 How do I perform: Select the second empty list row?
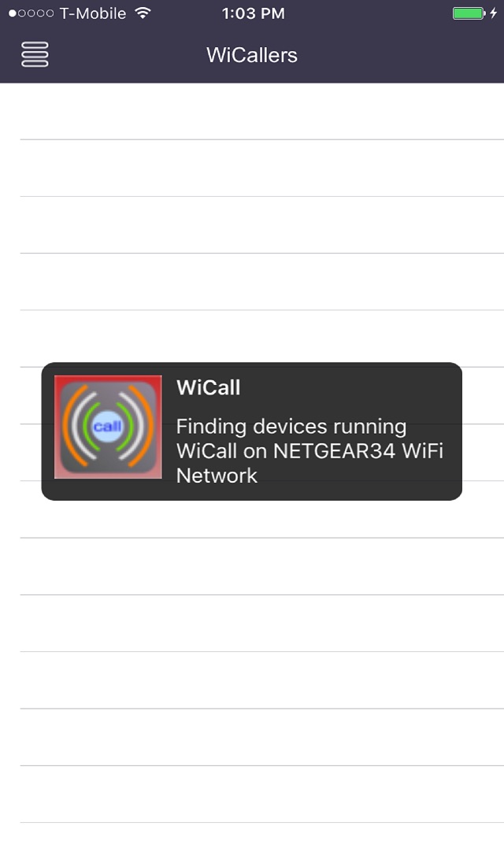262,169
